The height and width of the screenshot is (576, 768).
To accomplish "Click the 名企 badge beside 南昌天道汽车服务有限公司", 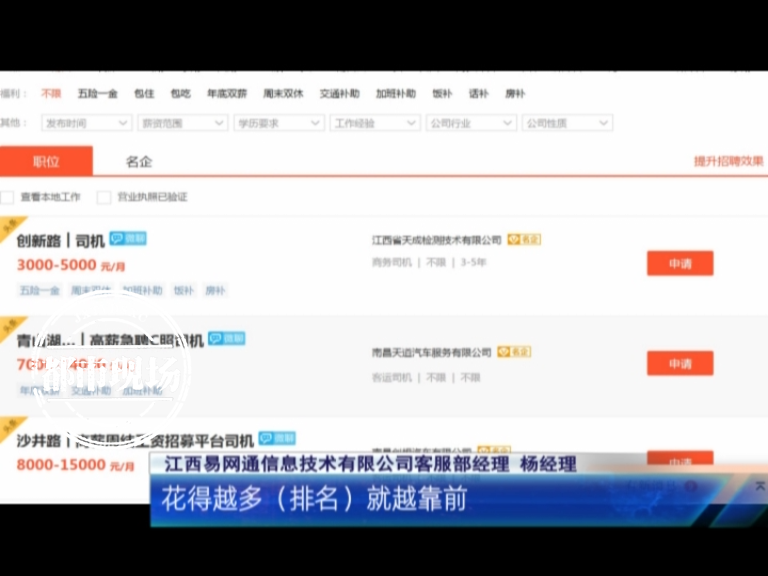I will [x=514, y=352].
